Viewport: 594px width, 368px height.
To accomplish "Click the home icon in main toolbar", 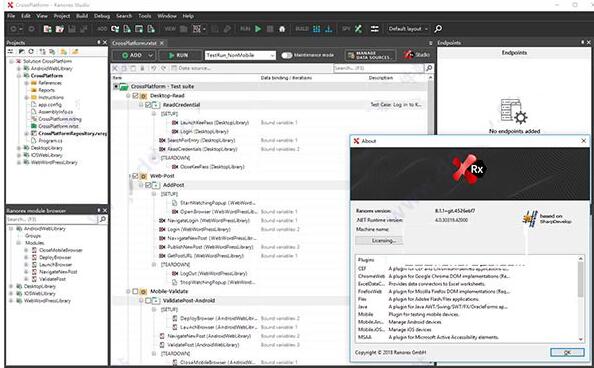I will point(282,29).
